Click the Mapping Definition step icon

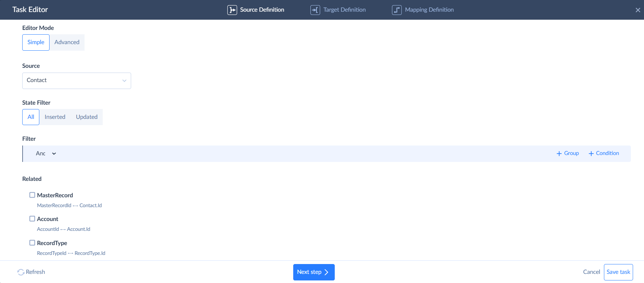(397, 10)
